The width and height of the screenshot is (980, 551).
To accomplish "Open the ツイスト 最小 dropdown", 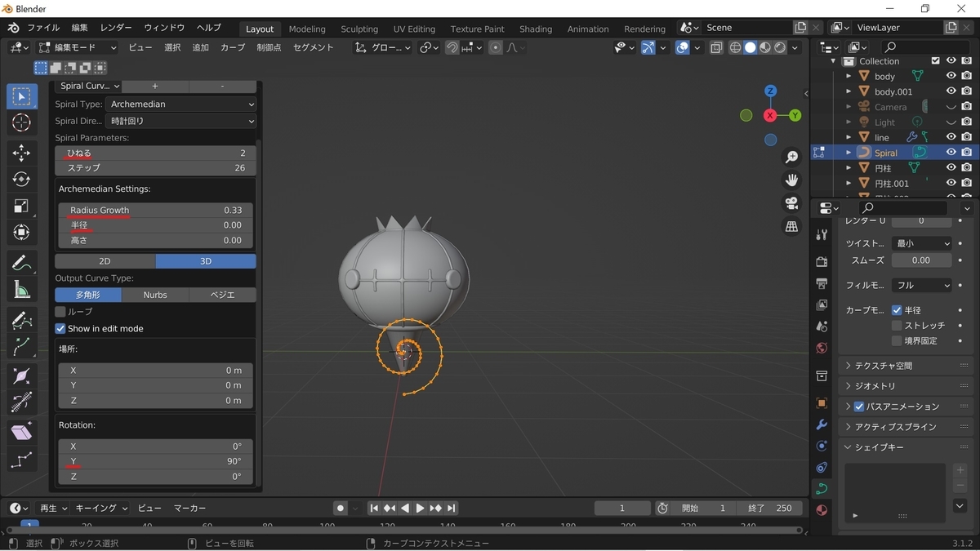I will [922, 243].
